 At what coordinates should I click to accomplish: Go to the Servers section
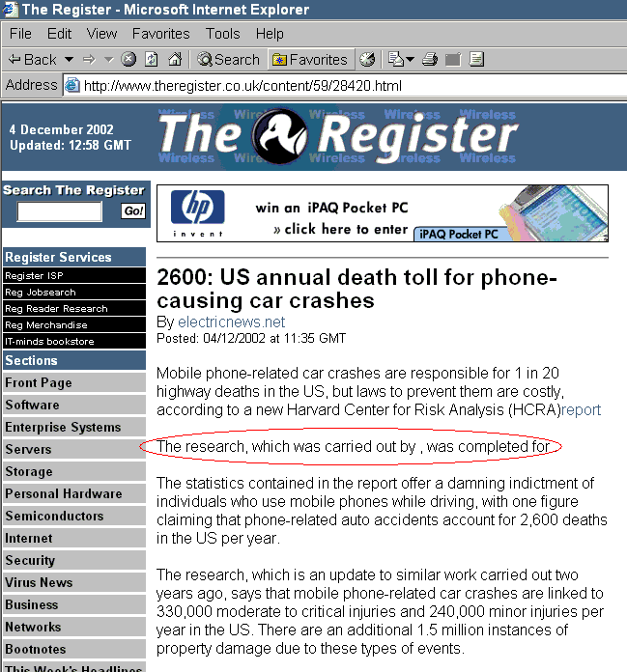(x=74, y=449)
